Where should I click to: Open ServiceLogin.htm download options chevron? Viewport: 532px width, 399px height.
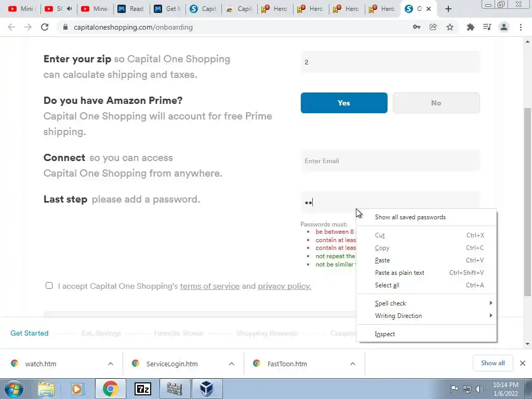[x=232, y=364]
